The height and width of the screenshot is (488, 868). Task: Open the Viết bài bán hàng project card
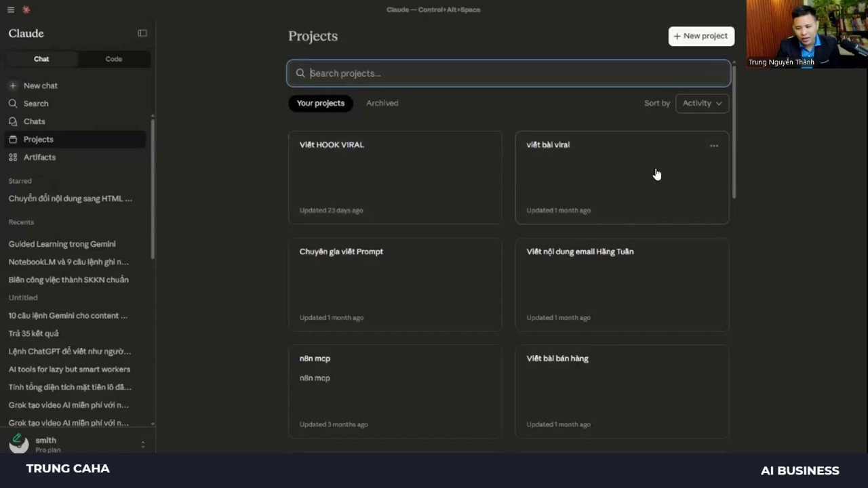(x=623, y=392)
